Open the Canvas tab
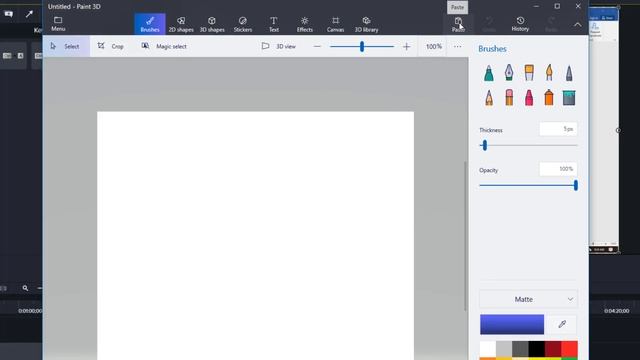Viewport: 640px width, 360px height. [336, 24]
